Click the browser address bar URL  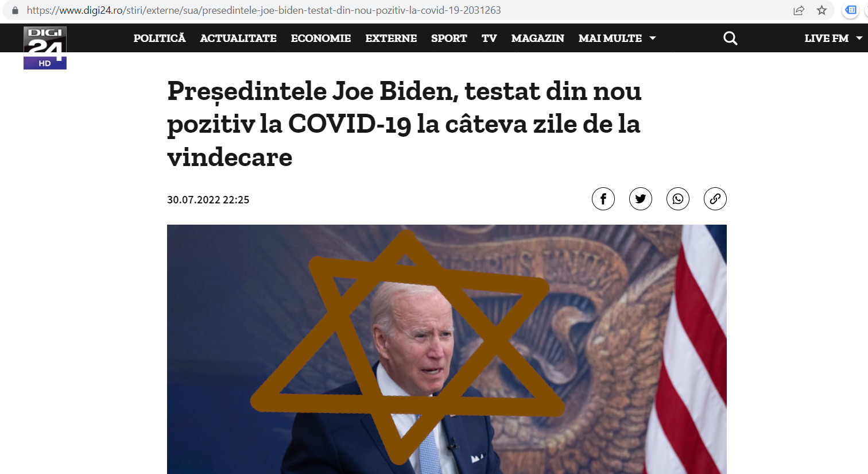click(x=264, y=10)
